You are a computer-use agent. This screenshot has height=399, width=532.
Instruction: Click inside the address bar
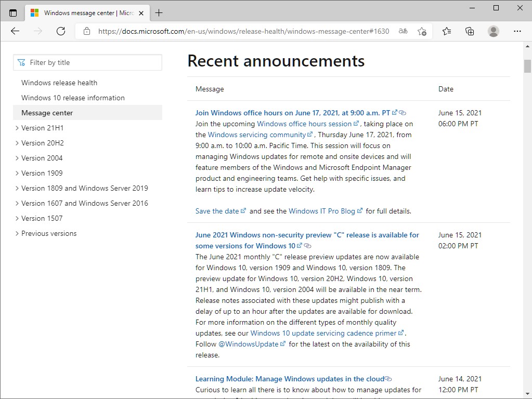pos(234,31)
